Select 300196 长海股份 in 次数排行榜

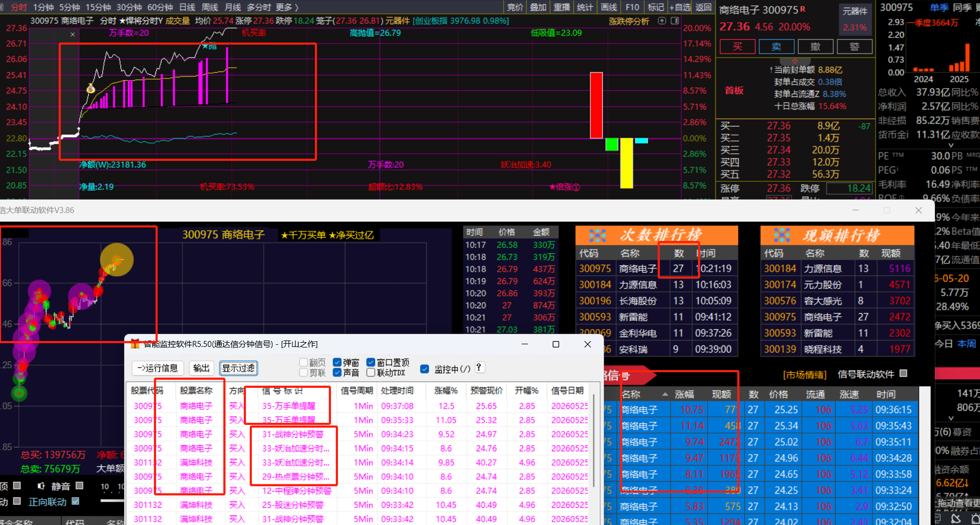[x=655, y=301]
